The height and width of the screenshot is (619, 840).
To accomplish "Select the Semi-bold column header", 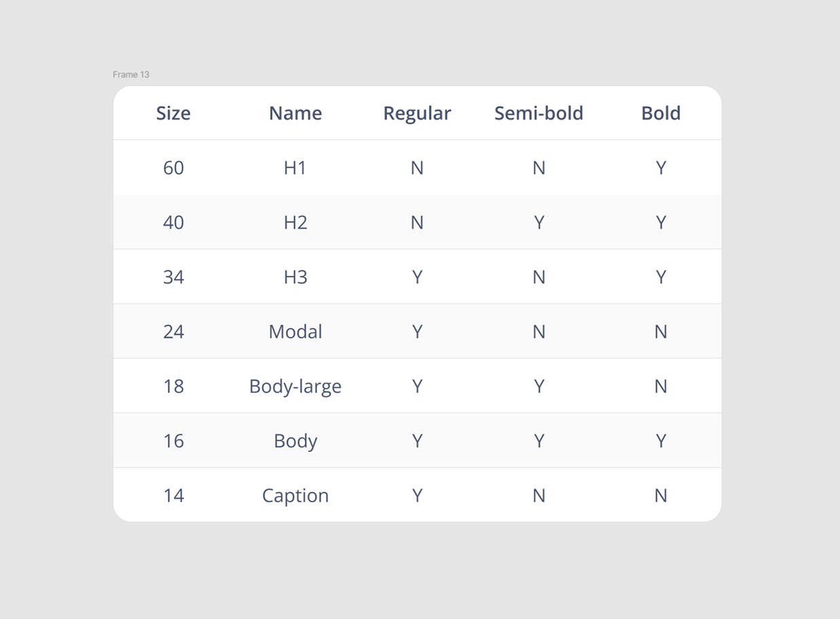I will pyautogui.click(x=538, y=113).
